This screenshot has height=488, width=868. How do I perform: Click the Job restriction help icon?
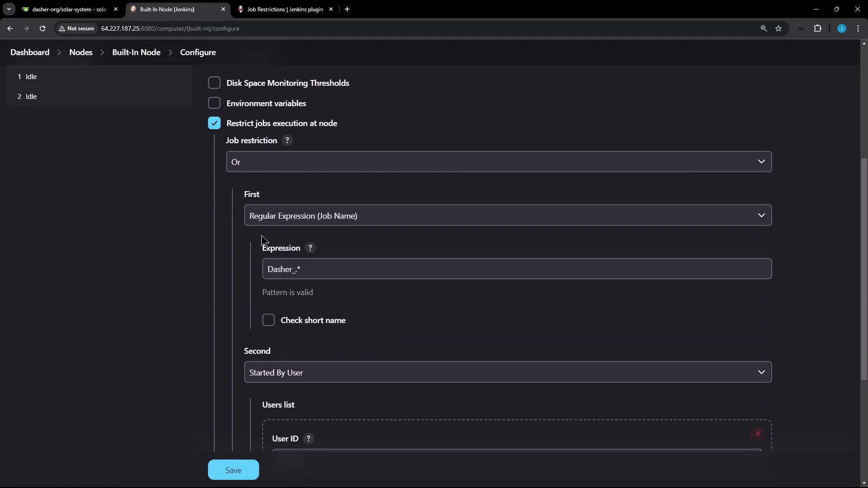point(287,141)
